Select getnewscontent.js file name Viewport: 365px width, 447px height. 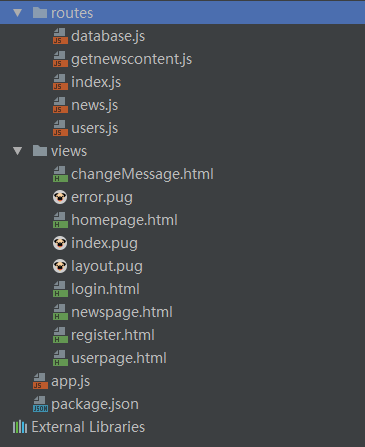132,59
